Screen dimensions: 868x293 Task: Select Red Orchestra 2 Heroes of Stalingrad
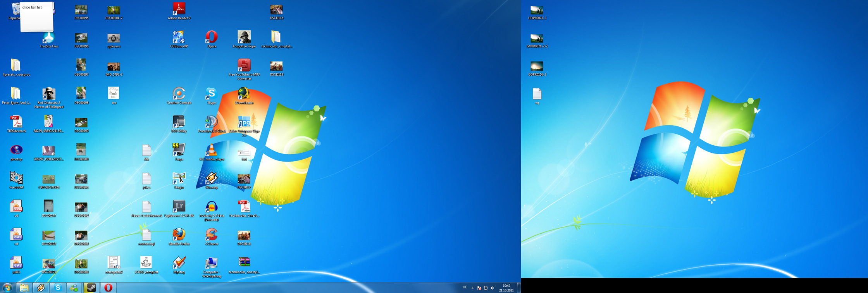point(49,98)
